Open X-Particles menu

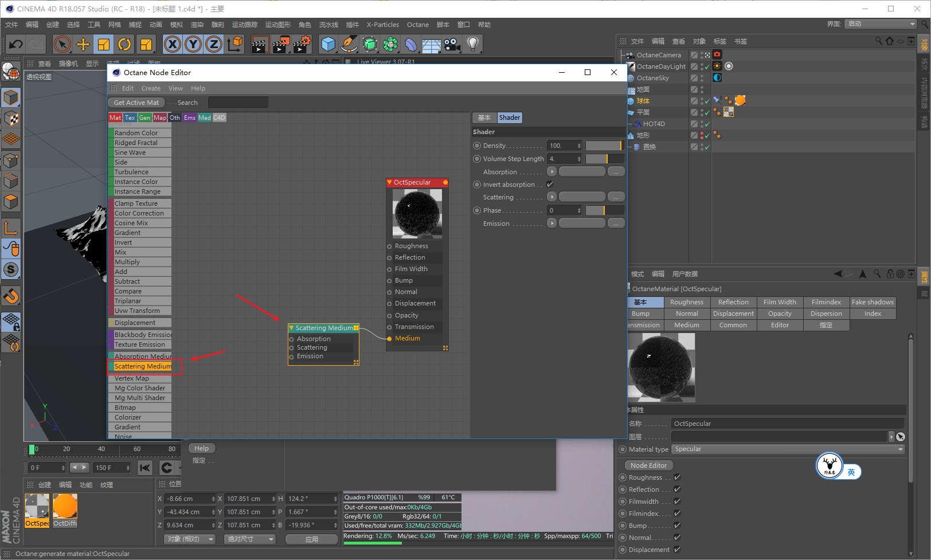tap(383, 25)
